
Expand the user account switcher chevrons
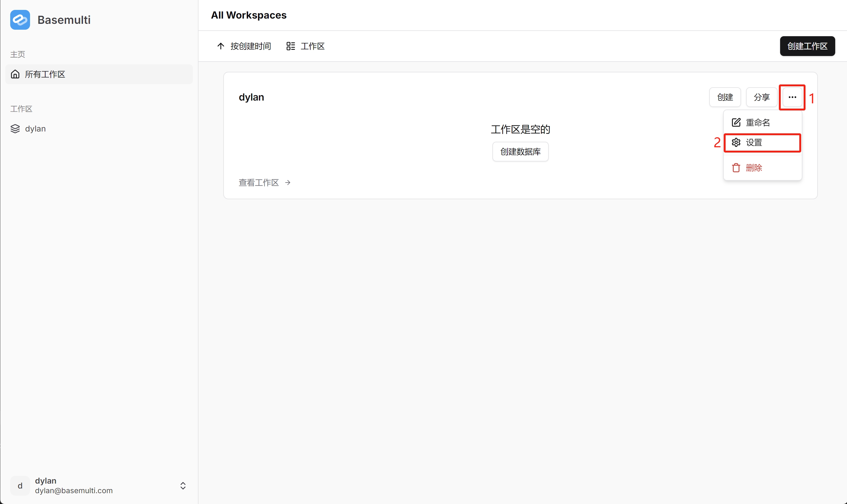(183, 486)
